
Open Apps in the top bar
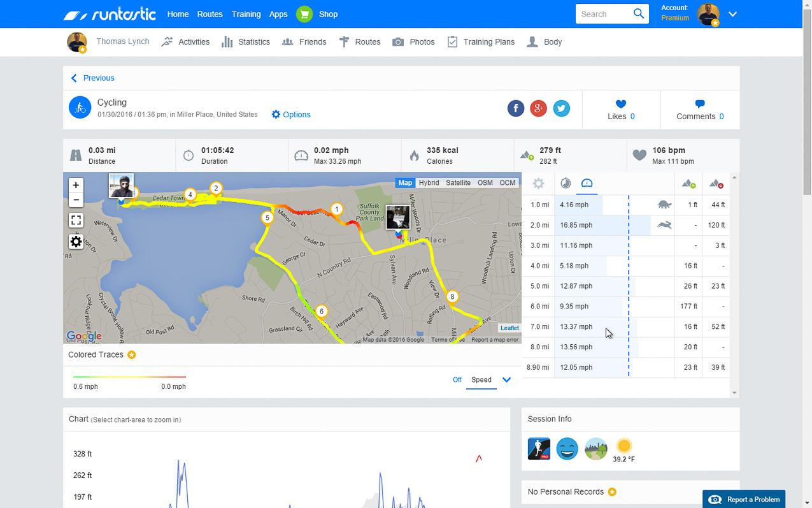(278, 14)
